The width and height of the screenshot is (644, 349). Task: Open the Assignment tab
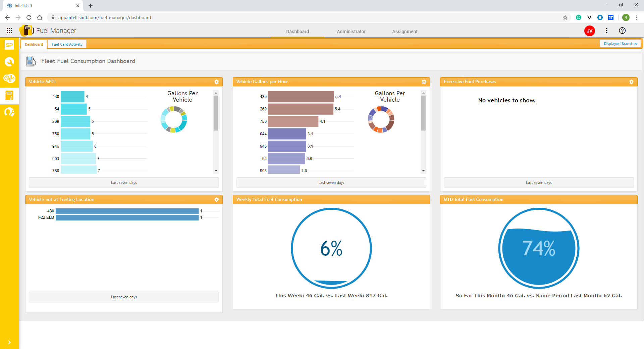(x=405, y=32)
